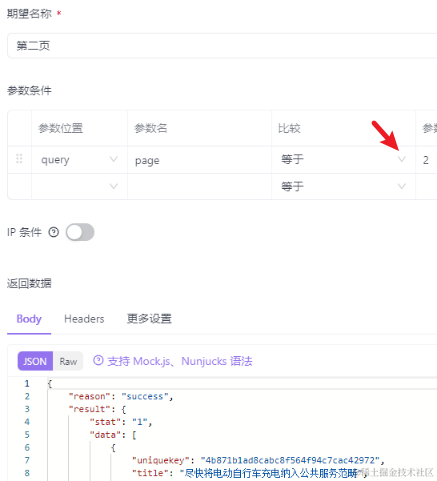
Task: Open the empty row's parameter position dropdown
Action: coord(79,186)
